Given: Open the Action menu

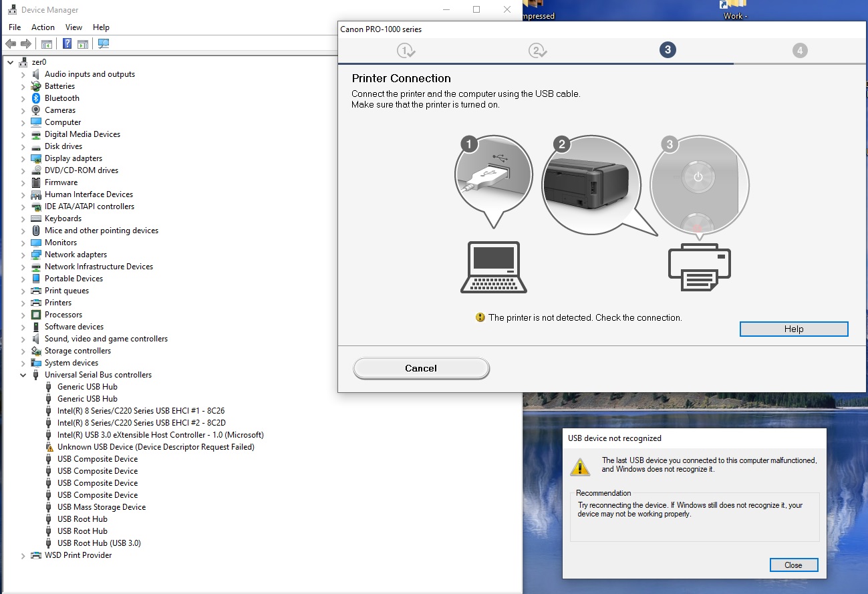Looking at the screenshot, I should pos(43,27).
